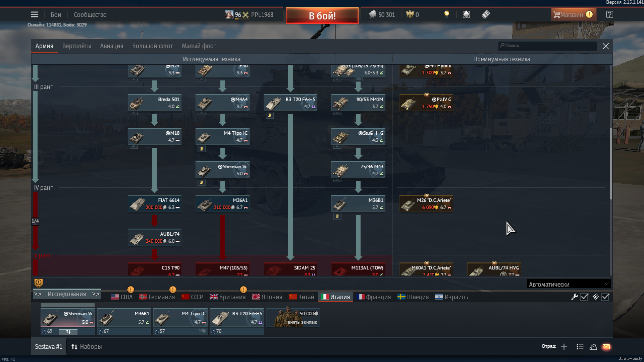The height and width of the screenshot is (362, 644).
Task: Open the battle pass ticket icon
Action: 486,14
